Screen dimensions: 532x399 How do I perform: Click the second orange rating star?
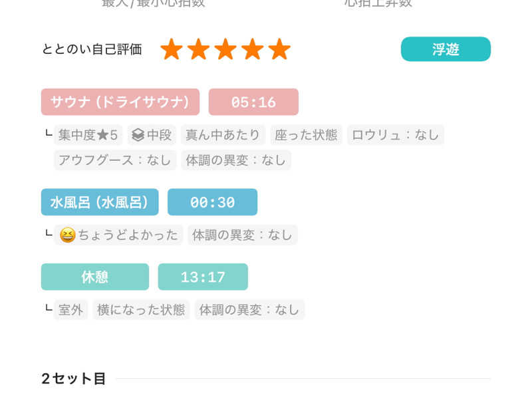click(198, 49)
